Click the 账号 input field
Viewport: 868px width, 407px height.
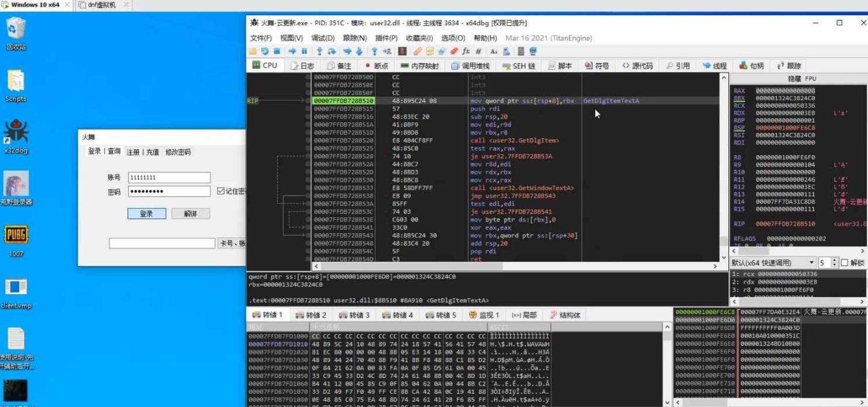coord(169,178)
